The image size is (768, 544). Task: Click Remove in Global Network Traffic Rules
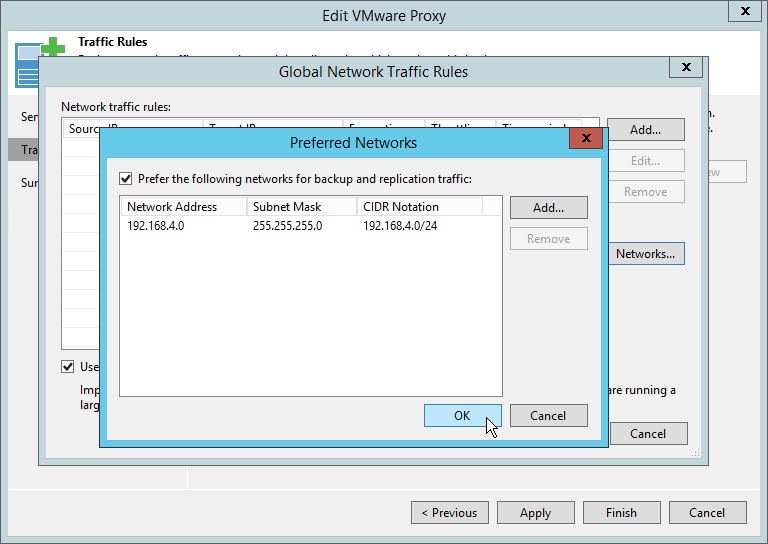645,192
